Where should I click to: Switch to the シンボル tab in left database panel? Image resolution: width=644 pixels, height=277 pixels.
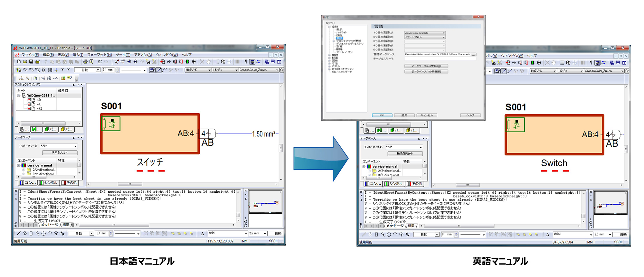[48, 183]
